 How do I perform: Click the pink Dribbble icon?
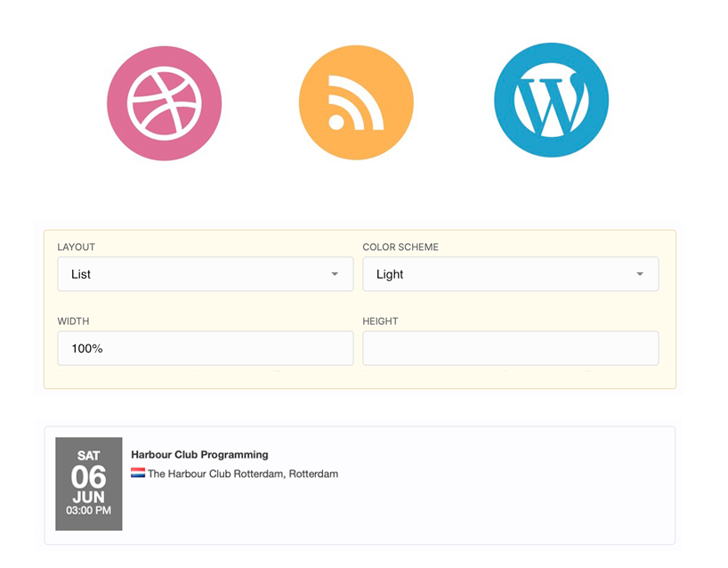(x=165, y=103)
